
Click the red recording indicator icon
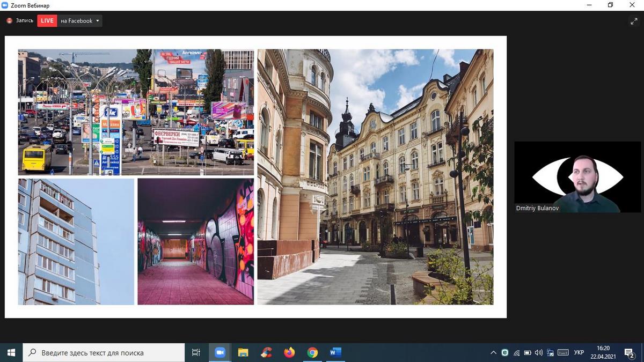coord(9,21)
